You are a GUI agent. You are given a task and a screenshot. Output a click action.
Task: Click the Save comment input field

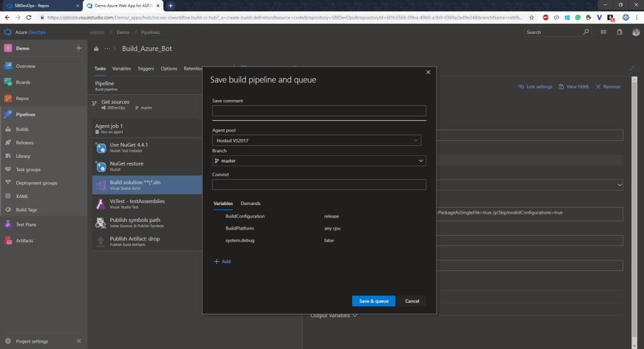[319, 111]
